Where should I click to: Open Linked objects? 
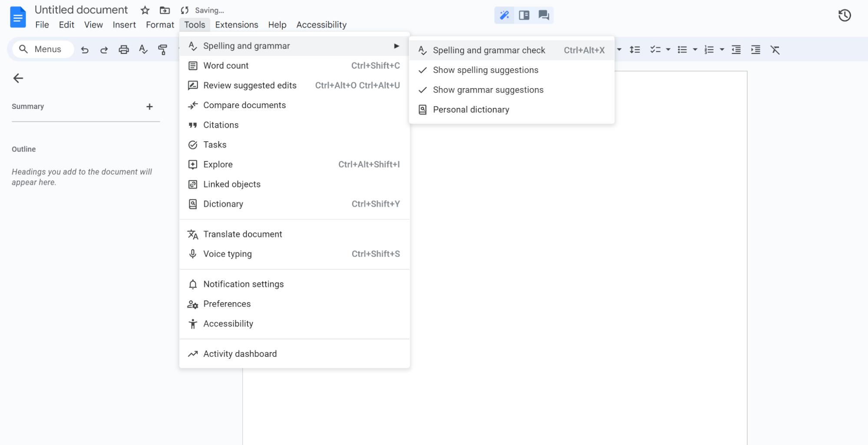point(294,184)
